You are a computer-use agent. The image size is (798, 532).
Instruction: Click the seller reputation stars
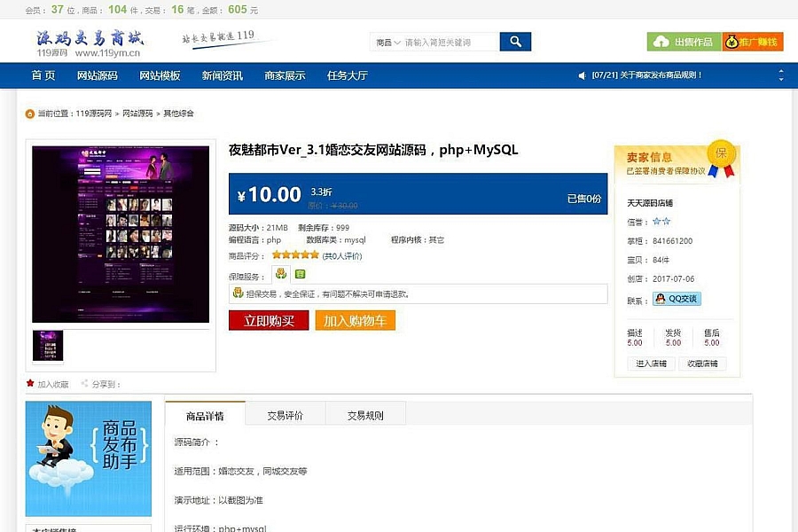(x=661, y=222)
